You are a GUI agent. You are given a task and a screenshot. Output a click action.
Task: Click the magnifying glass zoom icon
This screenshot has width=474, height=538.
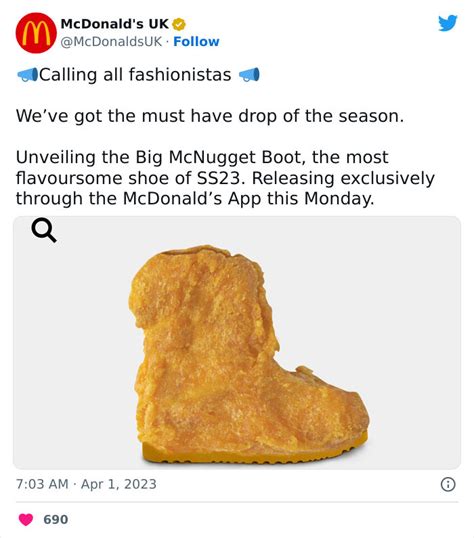(44, 231)
